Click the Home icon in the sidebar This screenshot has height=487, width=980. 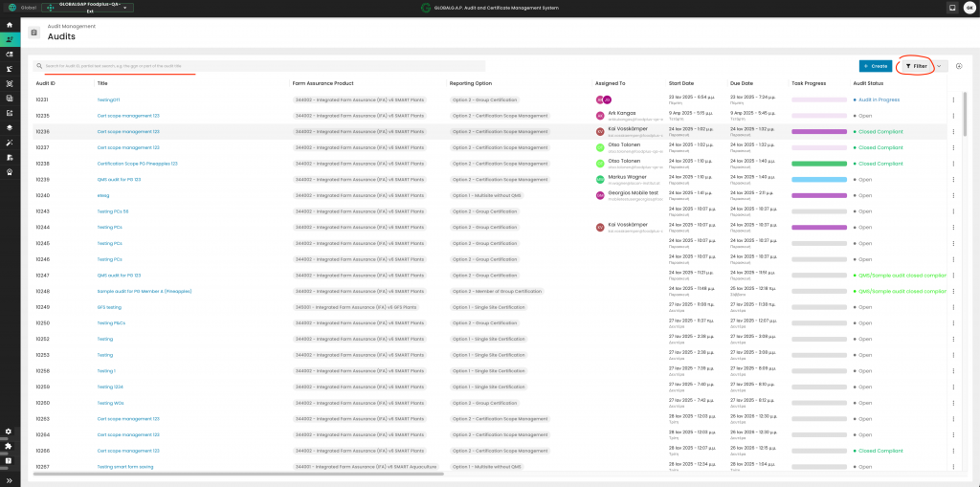pos(10,24)
